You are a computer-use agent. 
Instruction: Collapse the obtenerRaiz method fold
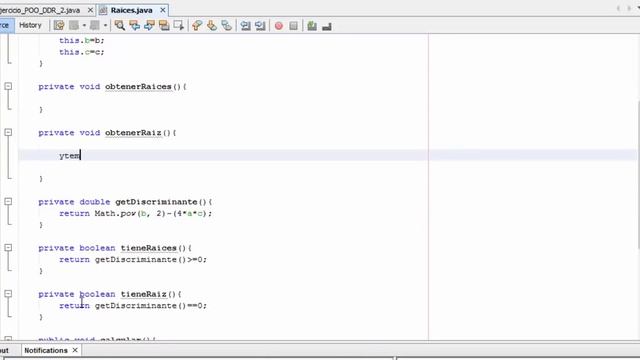coord(8,133)
